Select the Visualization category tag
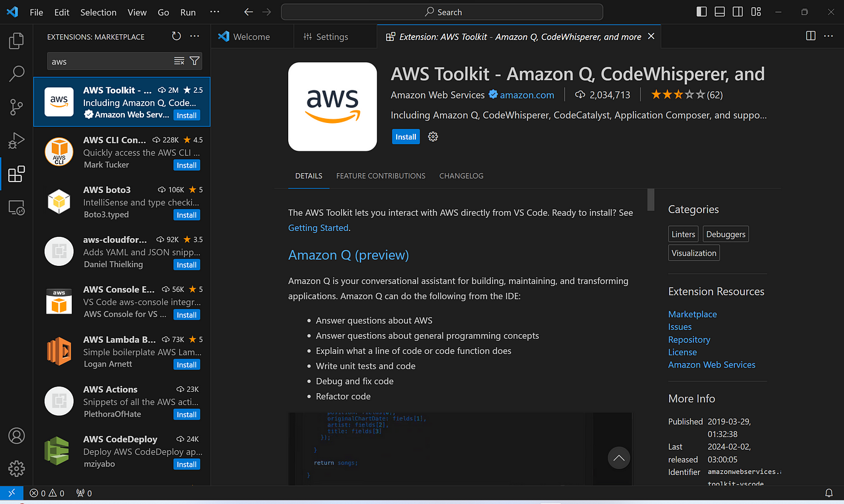The width and height of the screenshot is (844, 504). tap(694, 253)
